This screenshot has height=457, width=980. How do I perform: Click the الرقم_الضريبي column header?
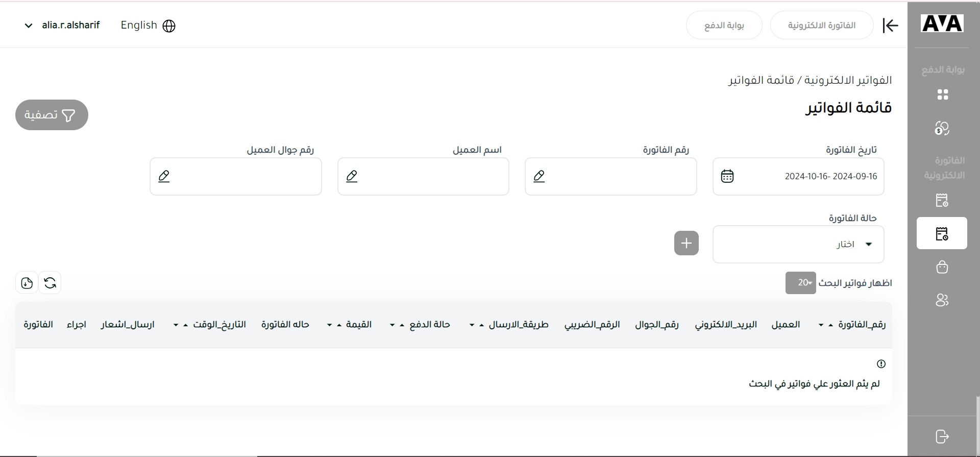coord(592,325)
